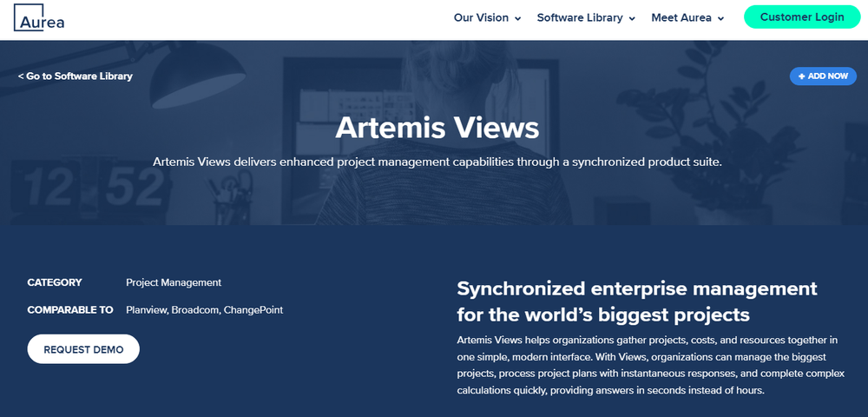Click the Synchronized enterprise management heading
The height and width of the screenshot is (417, 868).
(x=636, y=301)
